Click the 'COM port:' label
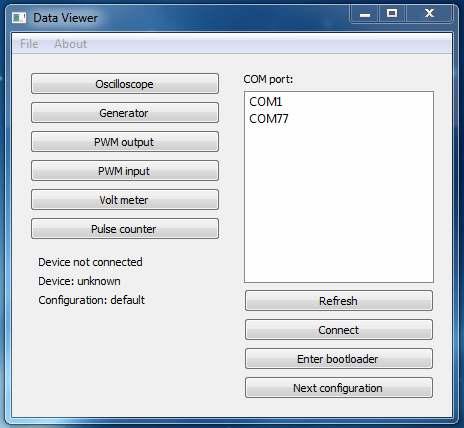The image size is (464, 428). 268,79
